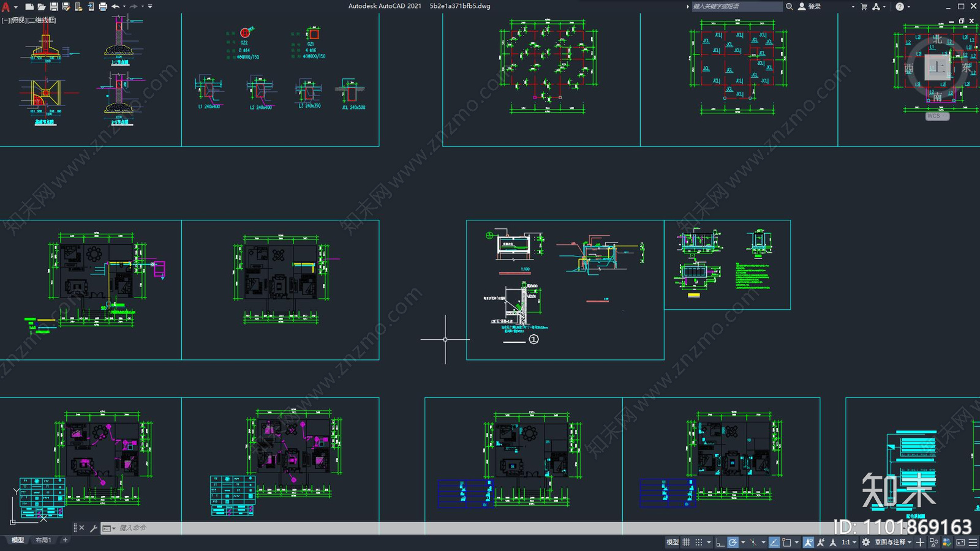This screenshot has width=980, height=551.
Task: Sign in with the 登录 button
Action: point(810,6)
